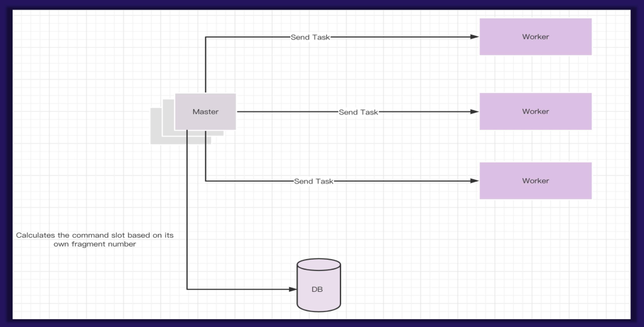Select the middle Worker box

[535, 111]
